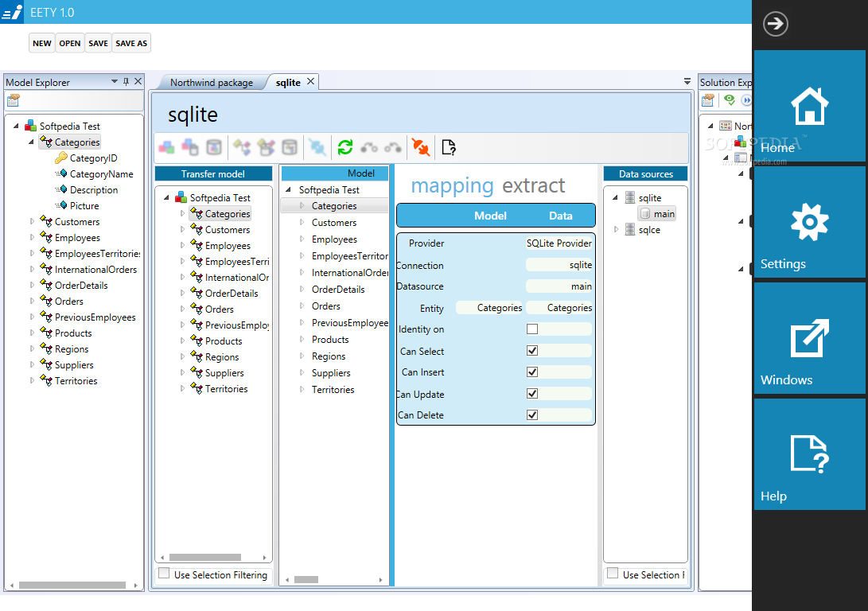Toggle the Identity on checkbox

click(532, 329)
